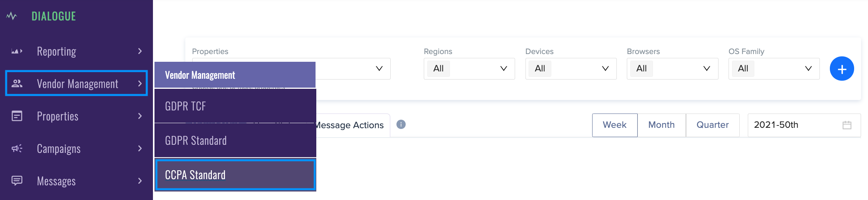Open the calendar icon in date field

847,125
